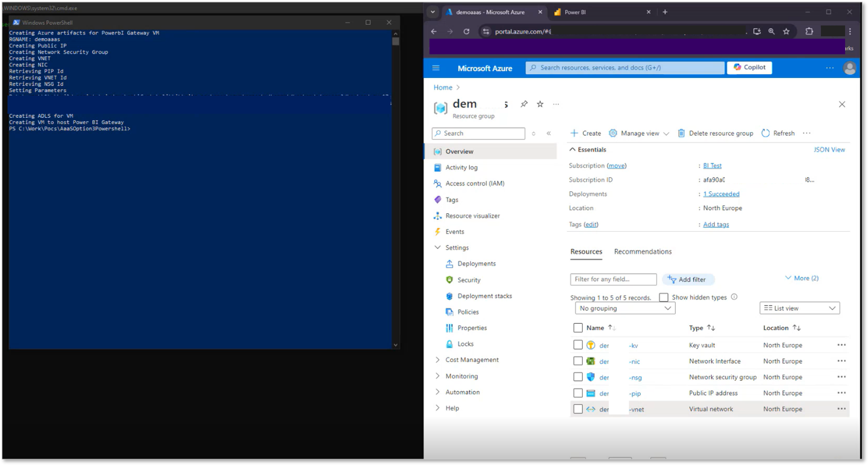Click the Add tags link
The width and height of the screenshot is (868, 465).
pyautogui.click(x=716, y=225)
